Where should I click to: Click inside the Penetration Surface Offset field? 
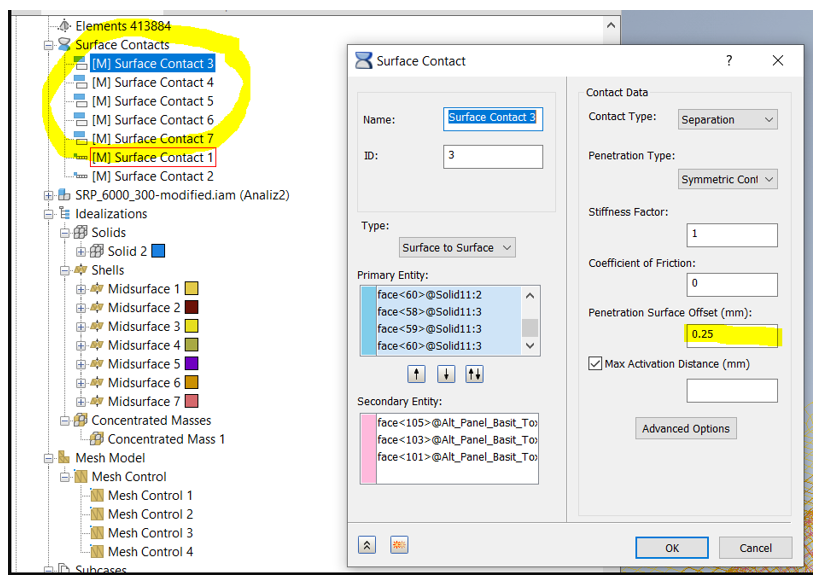(x=730, y=334)
